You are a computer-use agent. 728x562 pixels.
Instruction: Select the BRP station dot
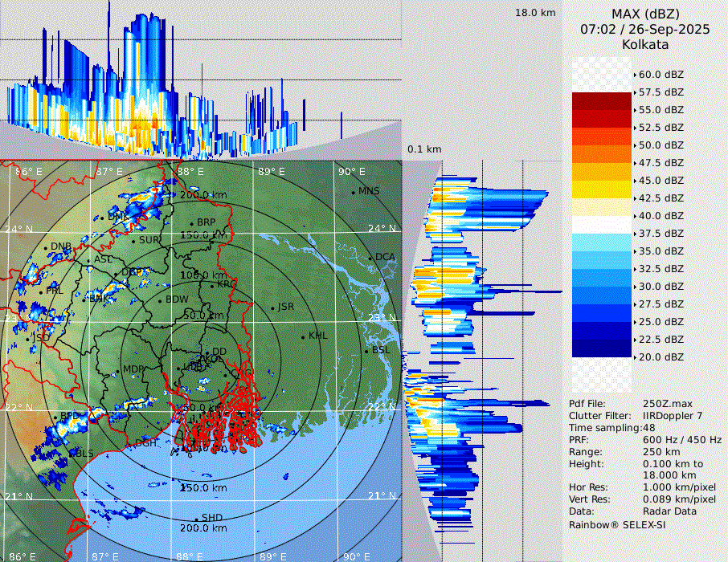click(x=191, y=224)
